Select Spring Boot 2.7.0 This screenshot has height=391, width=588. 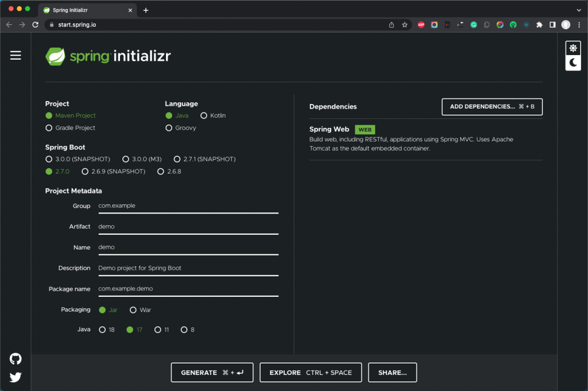tap(57, 171)
